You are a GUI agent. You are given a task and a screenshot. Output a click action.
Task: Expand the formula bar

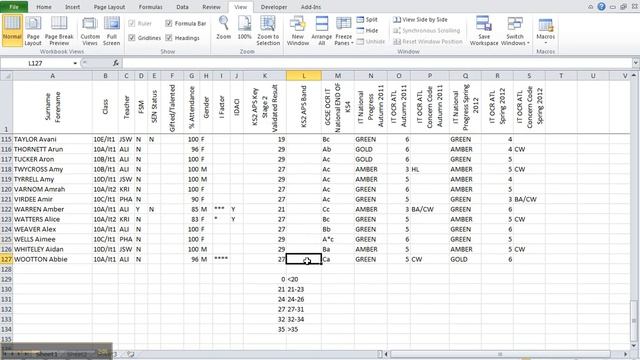(x=636, y=63)
